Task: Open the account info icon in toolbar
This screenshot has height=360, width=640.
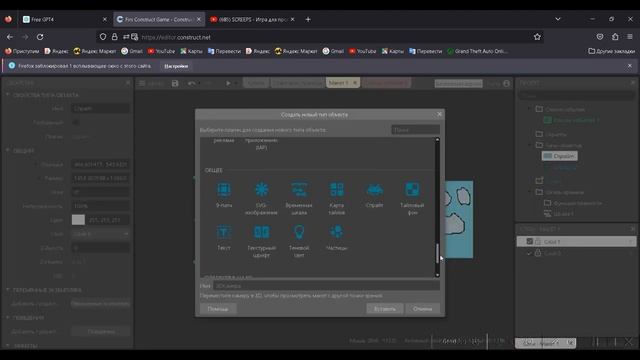Action: [507, 83]
